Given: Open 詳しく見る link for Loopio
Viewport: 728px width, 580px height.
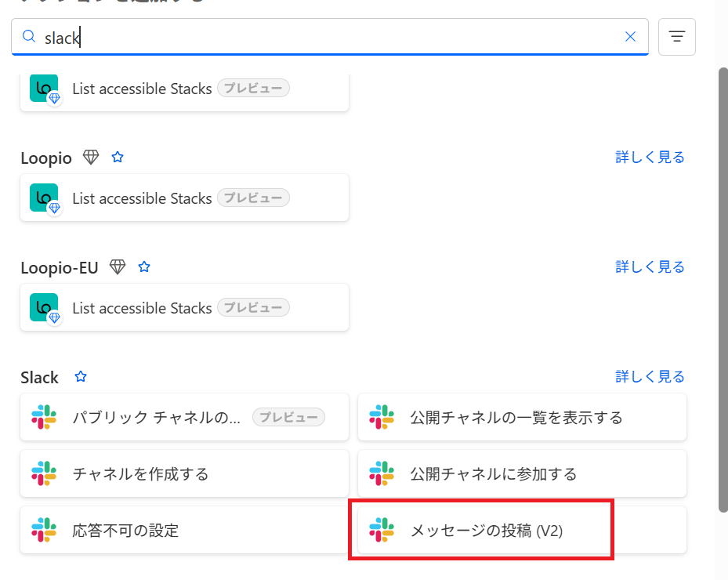Looking at the screenshot, I should (650, 158).
